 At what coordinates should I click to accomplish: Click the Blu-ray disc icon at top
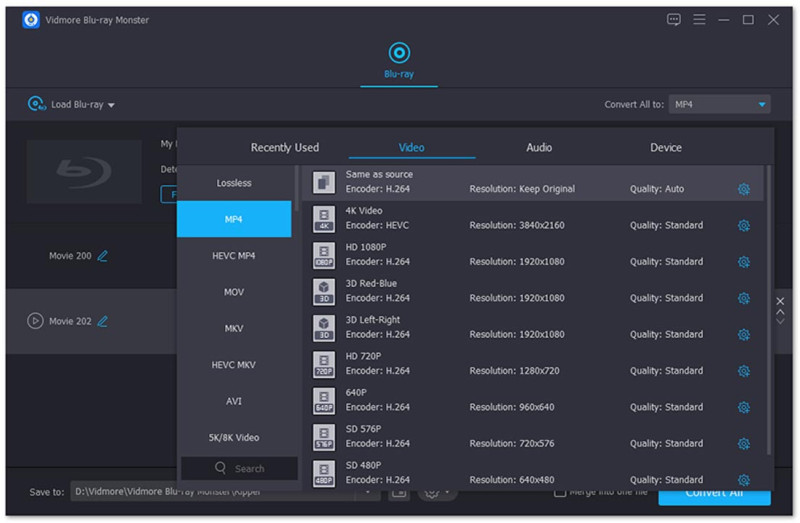click(399, 53)
